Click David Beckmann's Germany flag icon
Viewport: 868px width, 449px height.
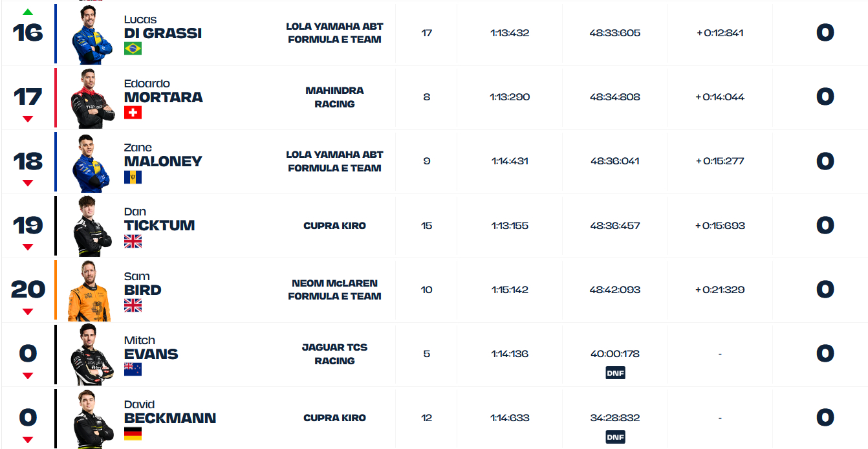(133, 433)
